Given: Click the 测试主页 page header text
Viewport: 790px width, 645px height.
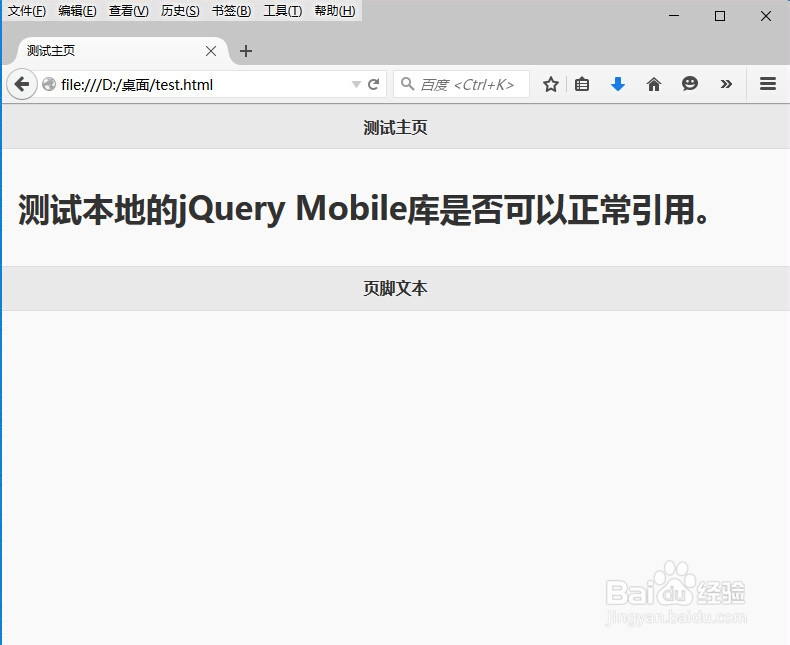Looking at the screenshot, I should point(395,127).
